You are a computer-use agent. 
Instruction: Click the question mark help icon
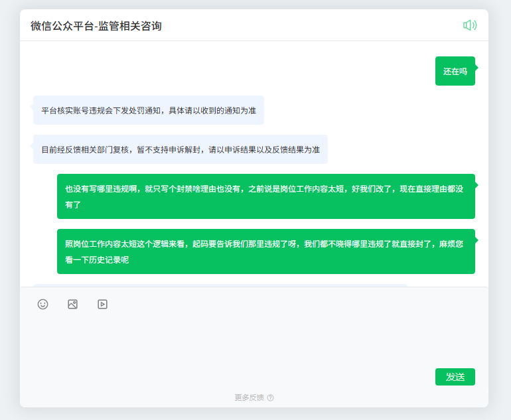click(x=271, y=397)
